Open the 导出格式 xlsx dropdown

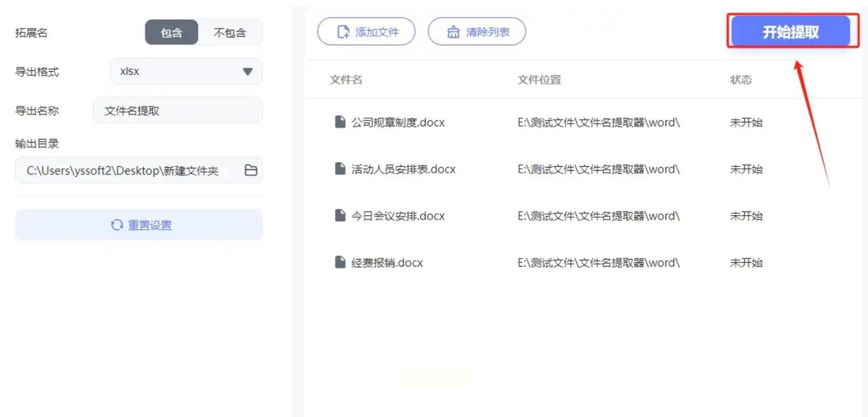(187, 71)
